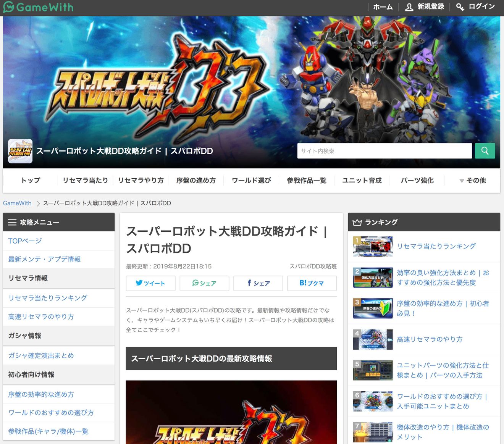Viewport: 504px width, 444px height.
Task: Open ガシャ確定演出まとめ sidebar link
Action: point(59,355)
